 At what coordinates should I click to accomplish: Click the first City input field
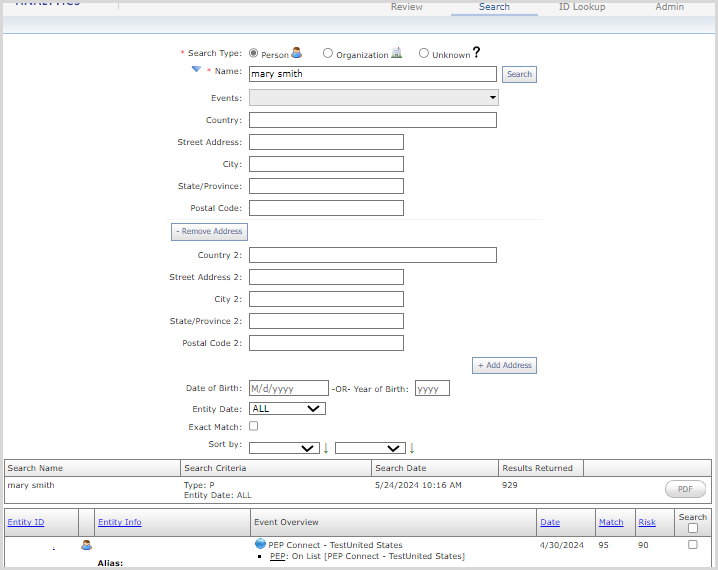pyautogui.click(x=326, y=164)
